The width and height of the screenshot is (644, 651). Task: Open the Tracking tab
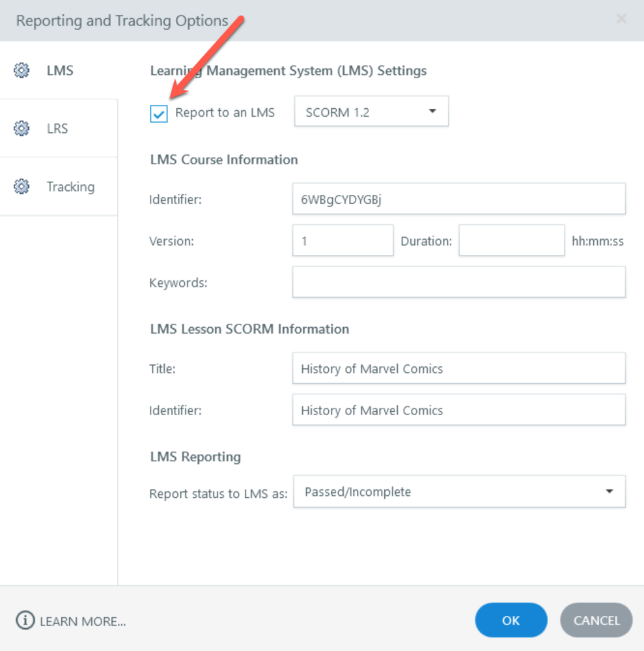[x=70, y=187]
